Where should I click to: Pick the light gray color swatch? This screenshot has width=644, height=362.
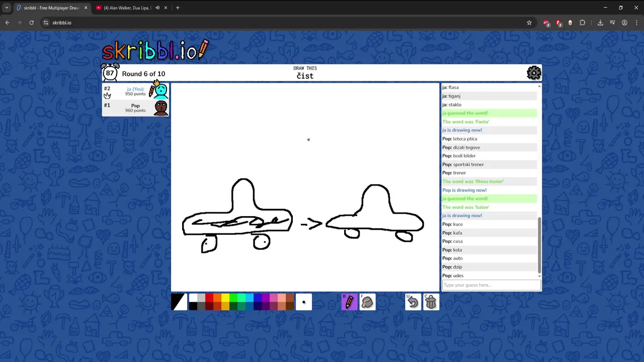201,298
